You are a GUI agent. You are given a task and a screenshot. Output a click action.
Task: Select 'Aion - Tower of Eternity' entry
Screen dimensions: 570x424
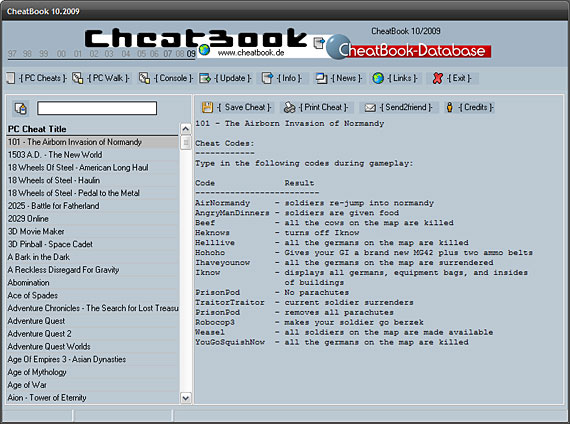pos(92,397)
